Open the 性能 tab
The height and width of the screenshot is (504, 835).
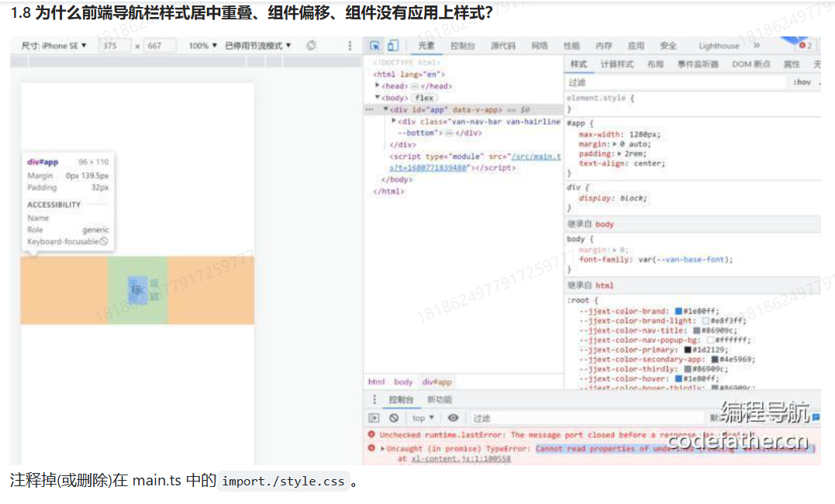(571, 46)
